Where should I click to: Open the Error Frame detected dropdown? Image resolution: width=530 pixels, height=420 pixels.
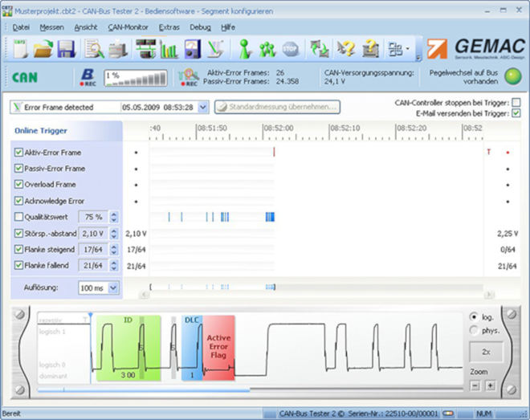point(202,107)
